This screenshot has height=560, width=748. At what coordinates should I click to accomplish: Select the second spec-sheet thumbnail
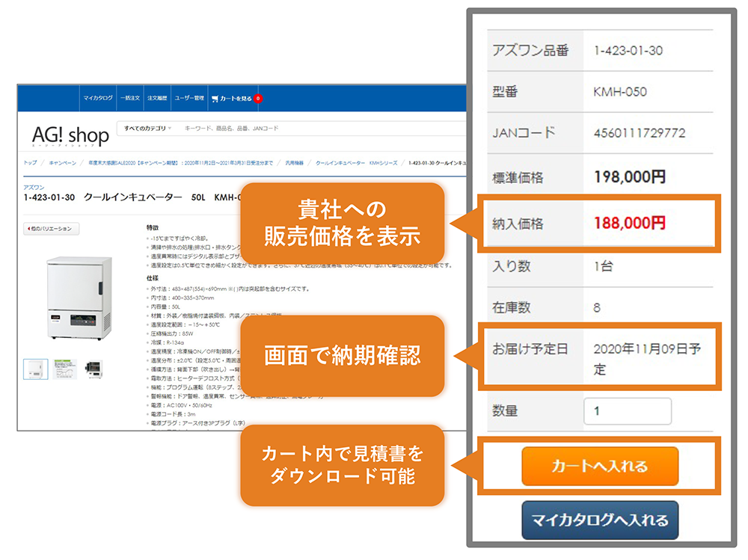65,369
